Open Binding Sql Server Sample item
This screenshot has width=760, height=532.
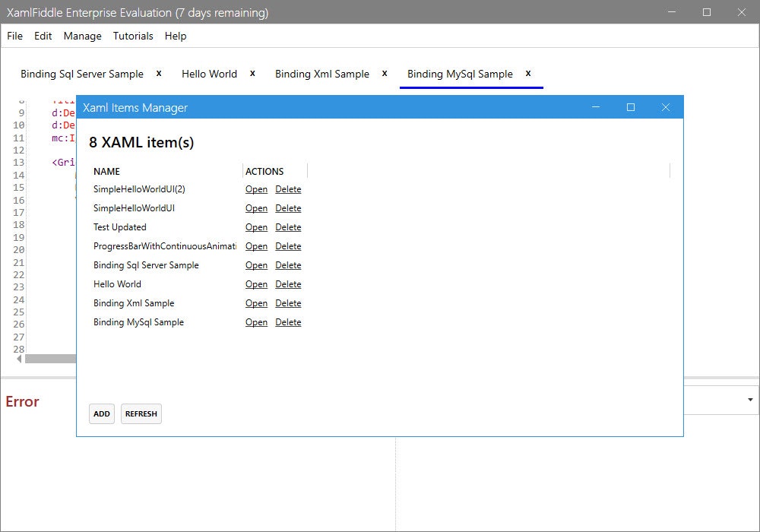256,265
